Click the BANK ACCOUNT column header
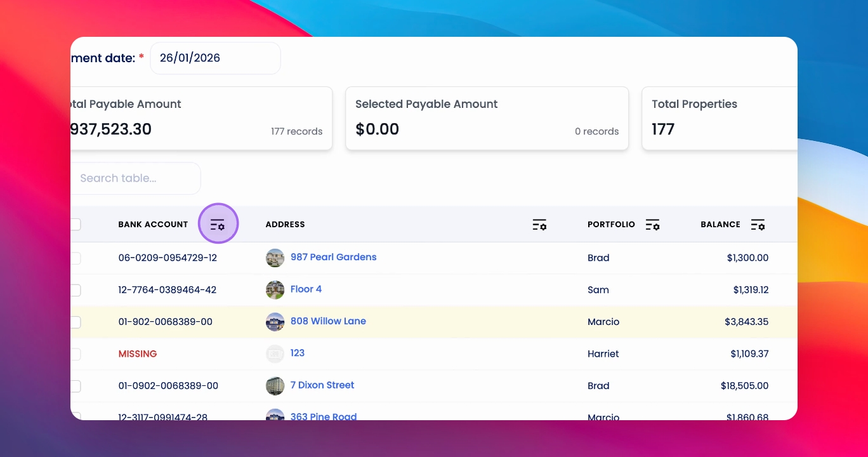 click(153, 224)
